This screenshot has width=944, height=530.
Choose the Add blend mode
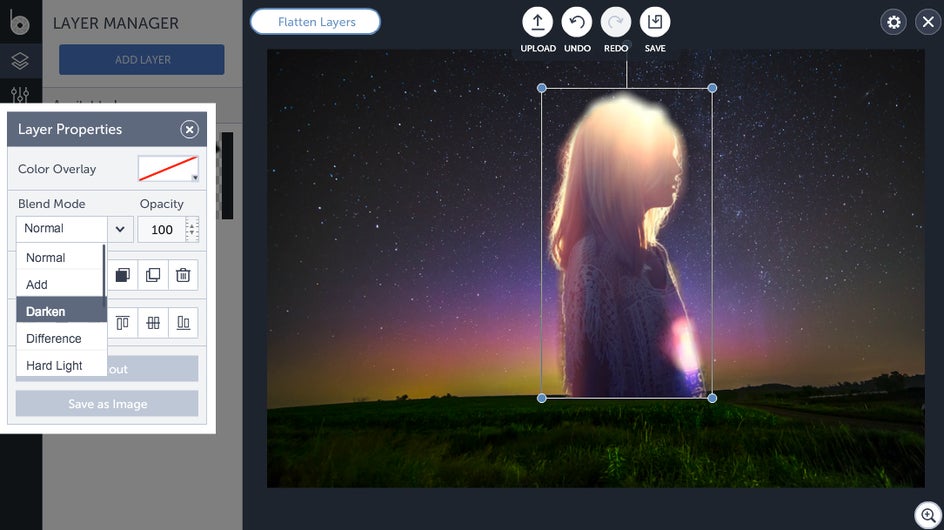(60, 284)
